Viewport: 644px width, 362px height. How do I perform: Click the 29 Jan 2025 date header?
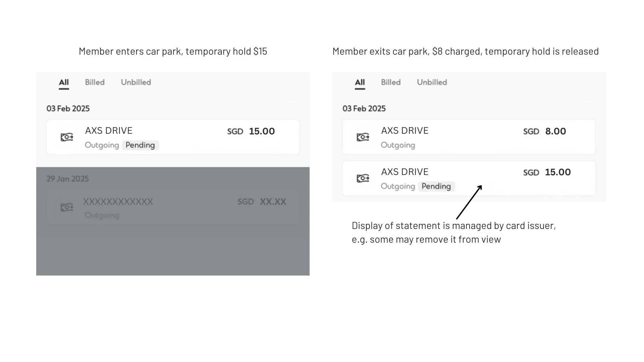(x=67, y=179)
